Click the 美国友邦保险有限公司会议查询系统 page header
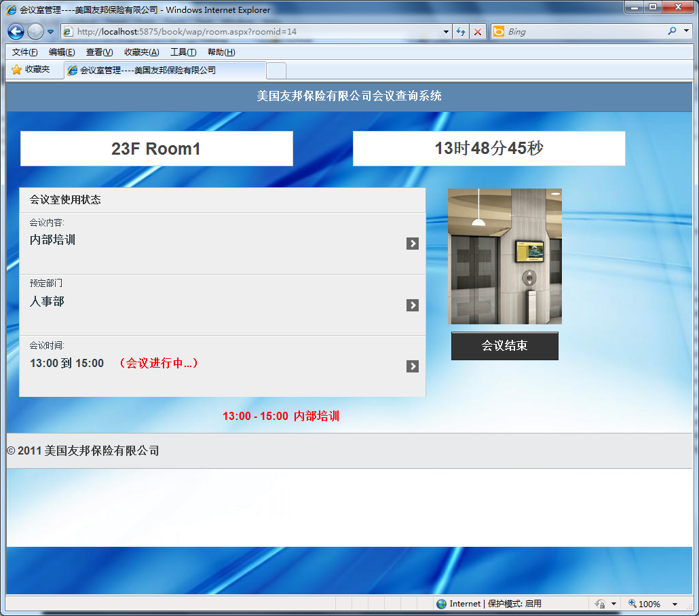Image resolution: width=699 pixels, height=616 pixels. tap(349, 96)
